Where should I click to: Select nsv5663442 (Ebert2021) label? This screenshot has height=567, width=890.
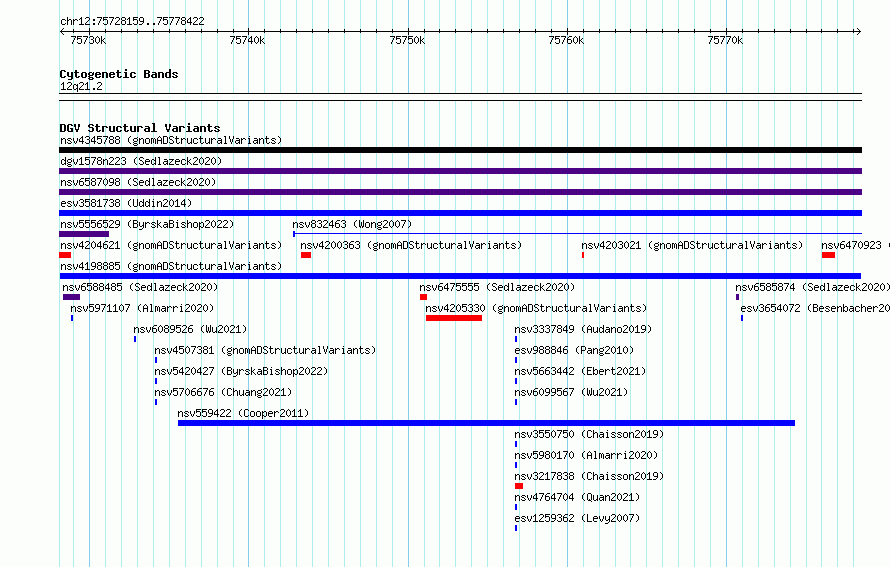click(x=580, y=371)
